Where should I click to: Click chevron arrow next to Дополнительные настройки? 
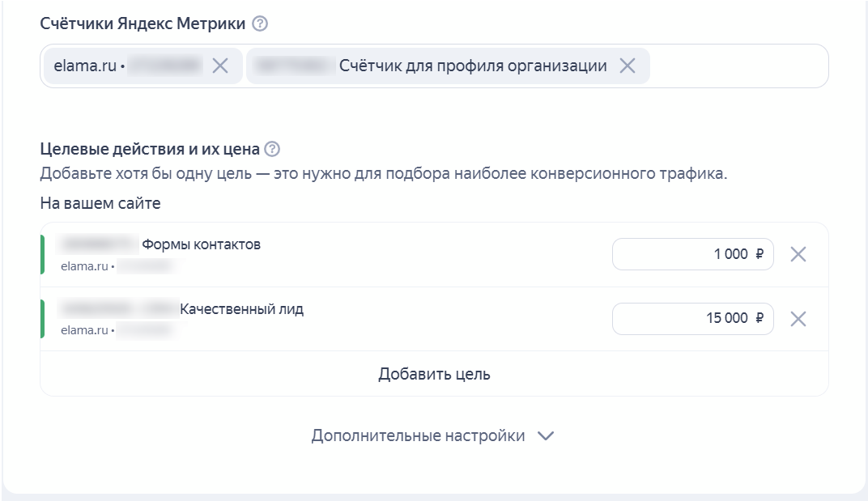546,436
